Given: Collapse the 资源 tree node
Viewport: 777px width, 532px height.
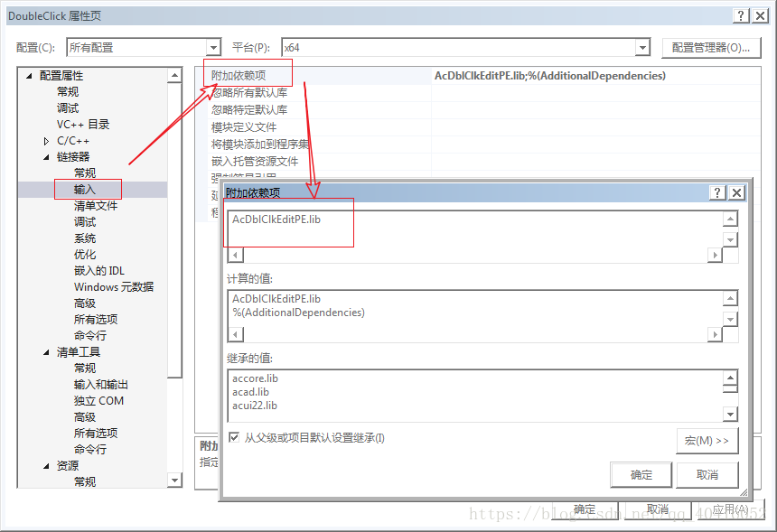Looking at the screenshot, I should (x=46, y=466).
